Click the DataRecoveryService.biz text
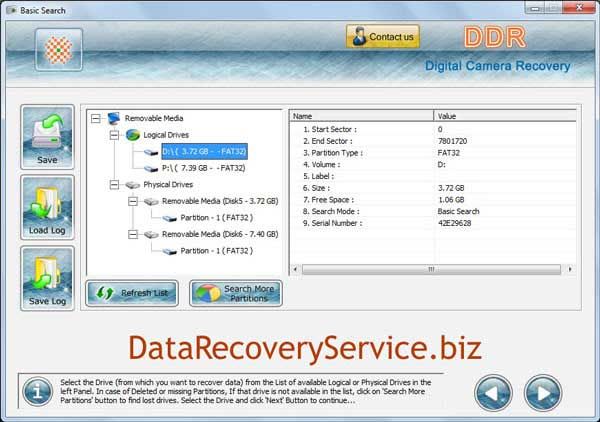Viewport: 600px width, 422px height. (x=305, y=349)
